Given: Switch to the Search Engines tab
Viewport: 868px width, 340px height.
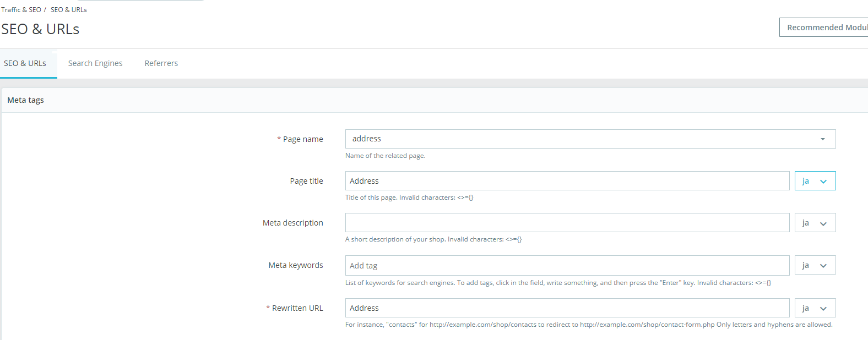Looking at the screenshot, I should coord(95,63).
